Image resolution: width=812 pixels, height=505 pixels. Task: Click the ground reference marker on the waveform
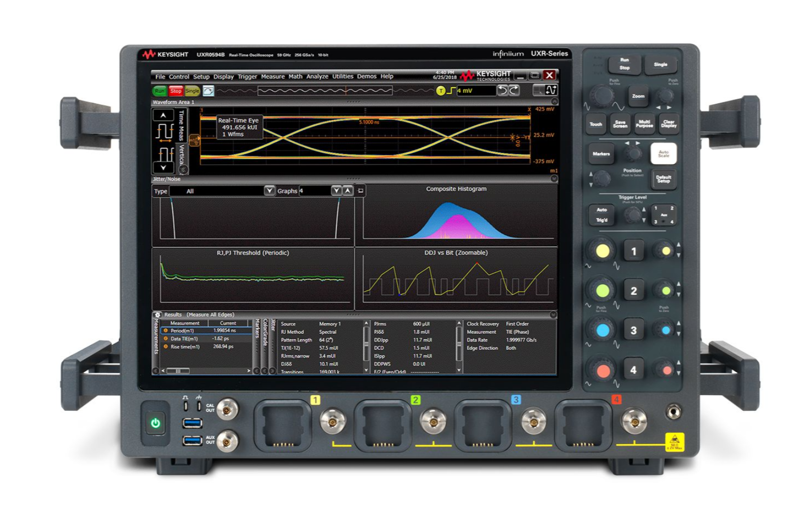point(194,141)
